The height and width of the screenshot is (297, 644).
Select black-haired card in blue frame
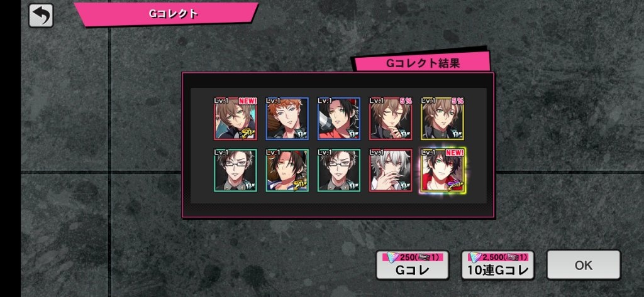[339, 119]
